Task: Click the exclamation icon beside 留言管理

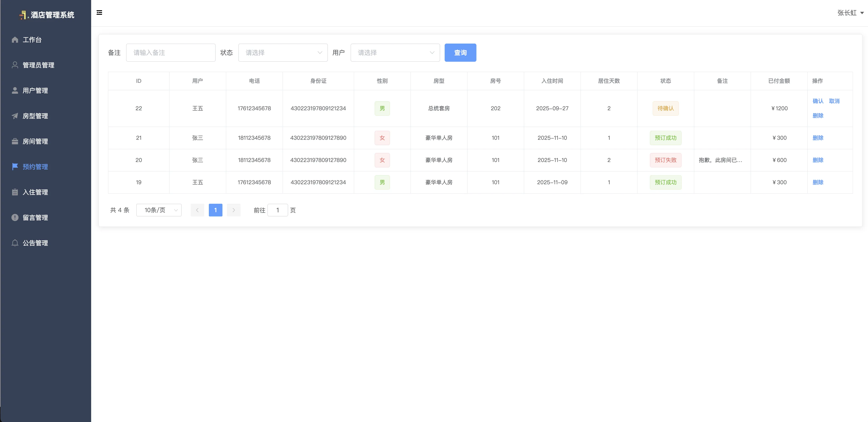Action: pos(15,217)
